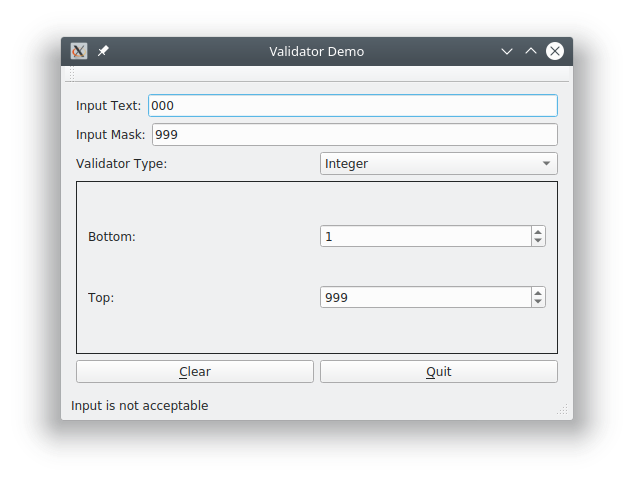634x481 pixels.
Task: Decrement the Top value using down arrow
Action: coord(538,302)
